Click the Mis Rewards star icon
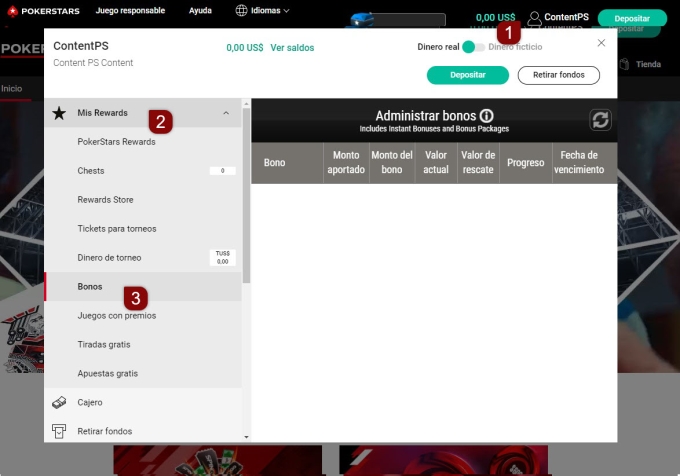Screen dimensions: 680x476 (x=59, y=113)
